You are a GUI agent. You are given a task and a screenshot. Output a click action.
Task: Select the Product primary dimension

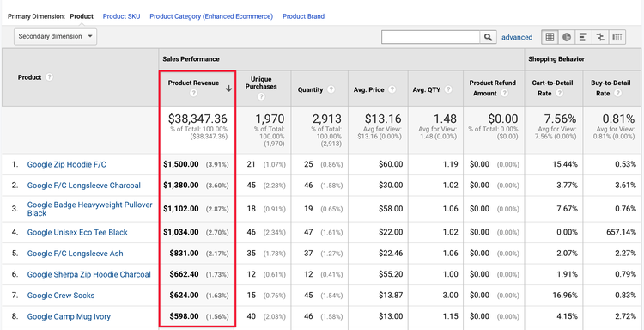click(x=82, y=16)
